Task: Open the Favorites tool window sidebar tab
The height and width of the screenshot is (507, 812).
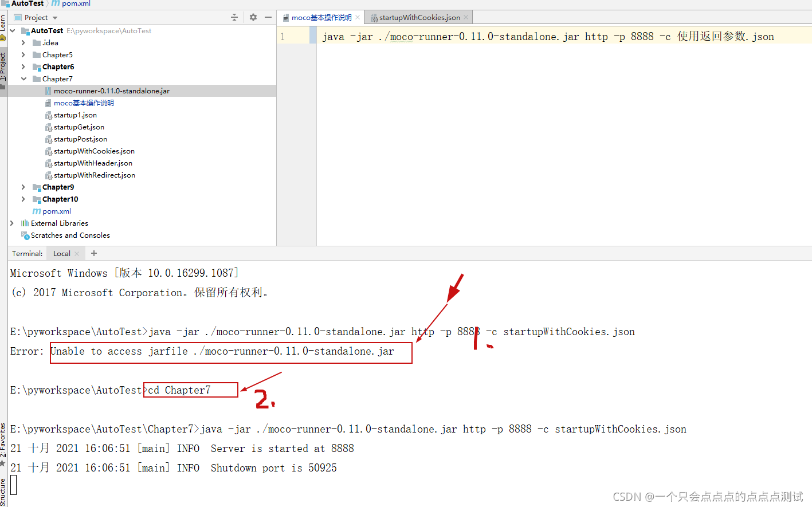Action: tap(3, 446)
